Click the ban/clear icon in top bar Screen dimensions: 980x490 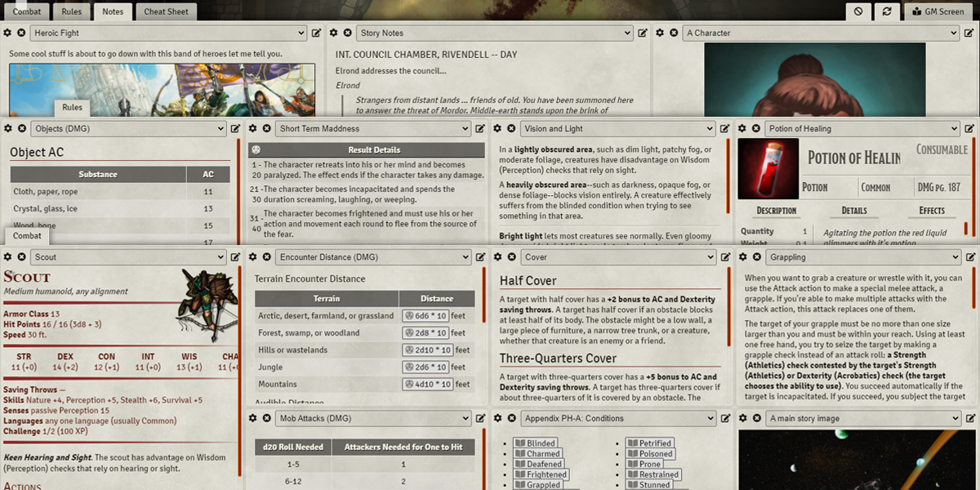point(858,11)
